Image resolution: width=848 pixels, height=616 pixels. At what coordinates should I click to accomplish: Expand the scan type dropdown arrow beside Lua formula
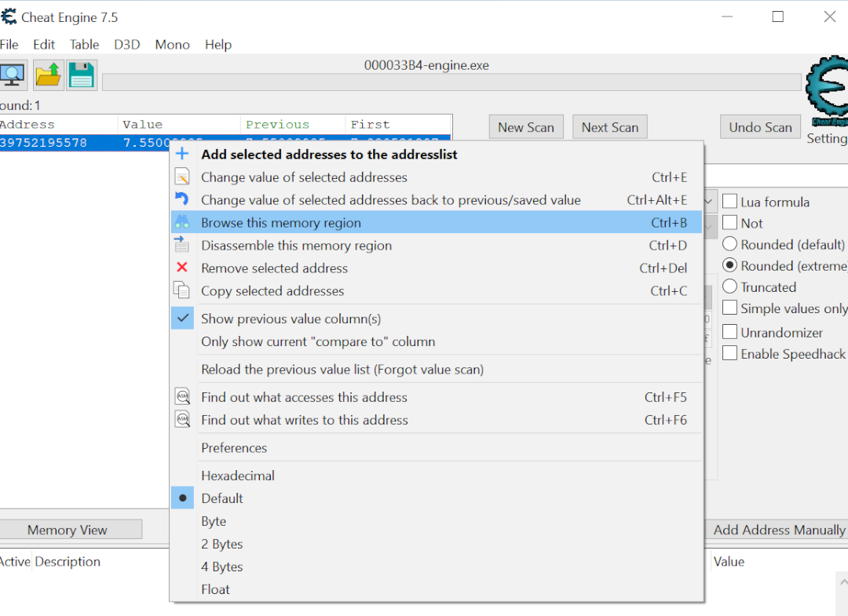(710, 202)
